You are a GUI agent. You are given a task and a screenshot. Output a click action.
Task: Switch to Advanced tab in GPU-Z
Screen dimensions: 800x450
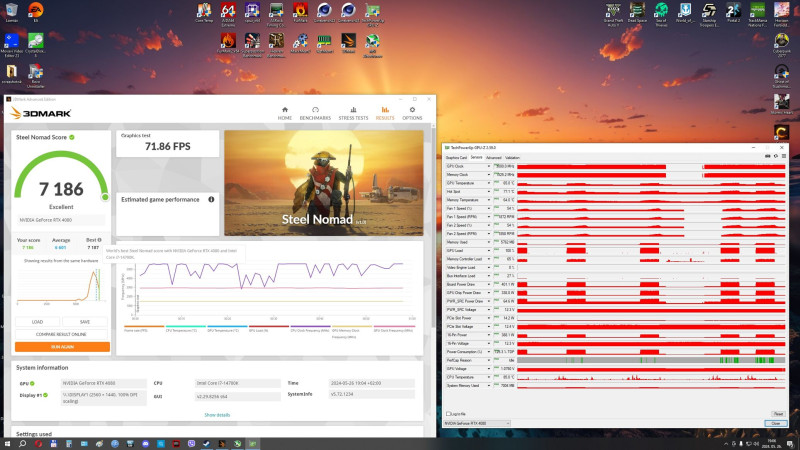[x=493, y=158]
